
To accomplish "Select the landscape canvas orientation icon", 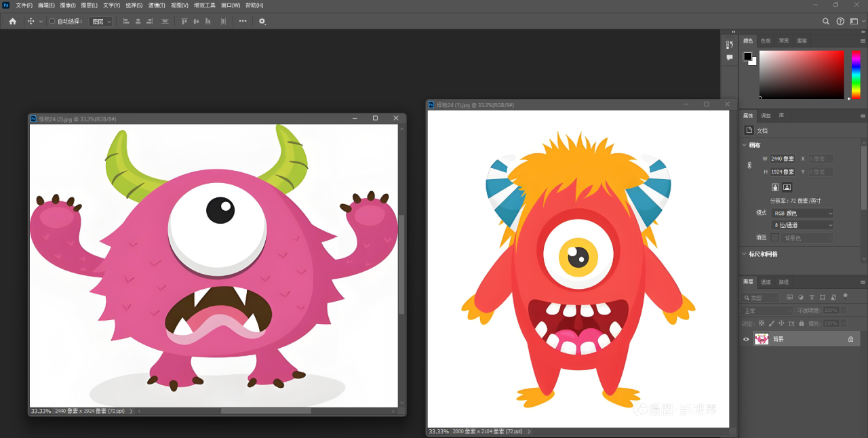I will click(787, 187).
